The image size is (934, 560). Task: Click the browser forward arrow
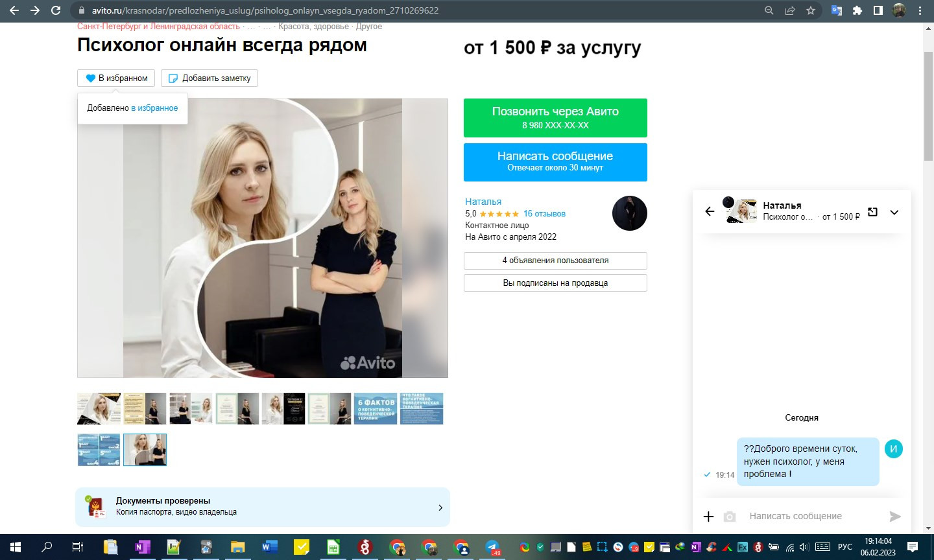[35, 10]
